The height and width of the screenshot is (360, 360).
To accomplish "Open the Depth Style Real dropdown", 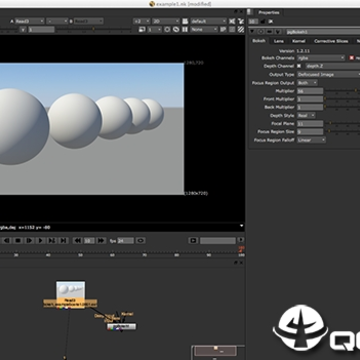I will [306, 115].
